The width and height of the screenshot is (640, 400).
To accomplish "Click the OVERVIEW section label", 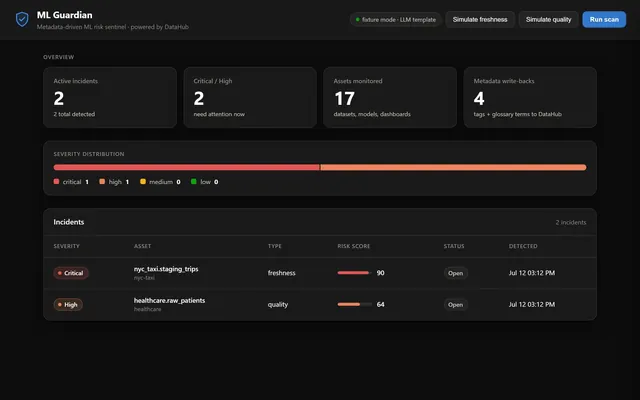I will [x=59, y=57].
